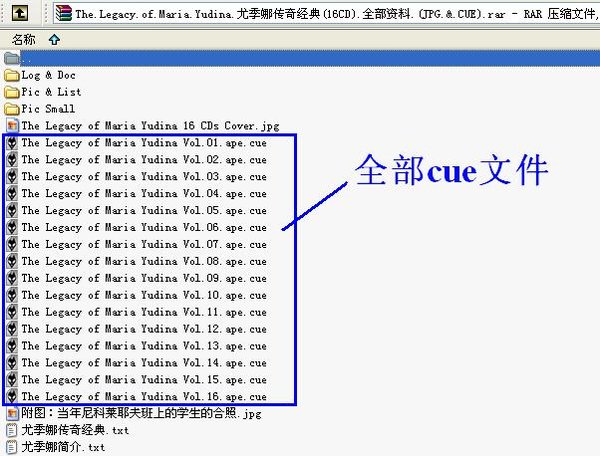
Task: Click the JPG icon of 16 CDs Cover
Action: coord(12,126)
